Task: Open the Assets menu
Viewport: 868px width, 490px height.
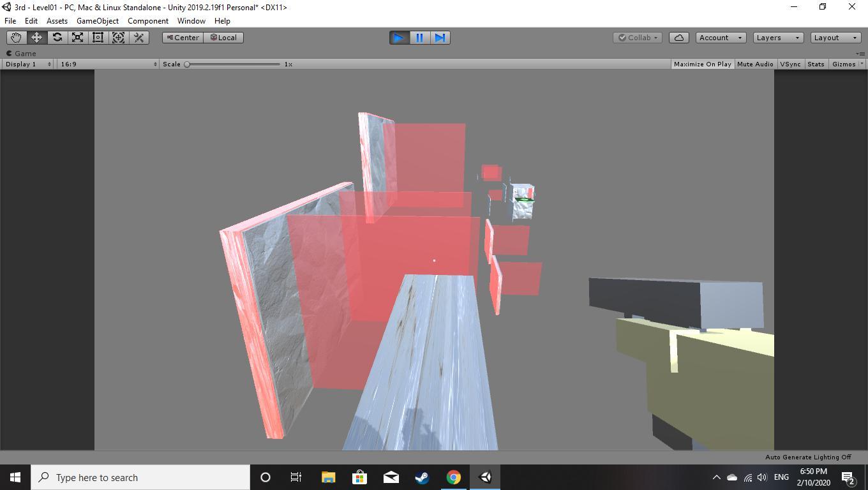Action: click(x=57, y=20)
